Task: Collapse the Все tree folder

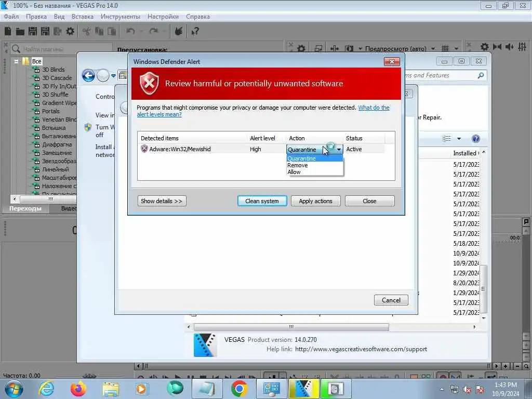Action: [x=16, y=61]
